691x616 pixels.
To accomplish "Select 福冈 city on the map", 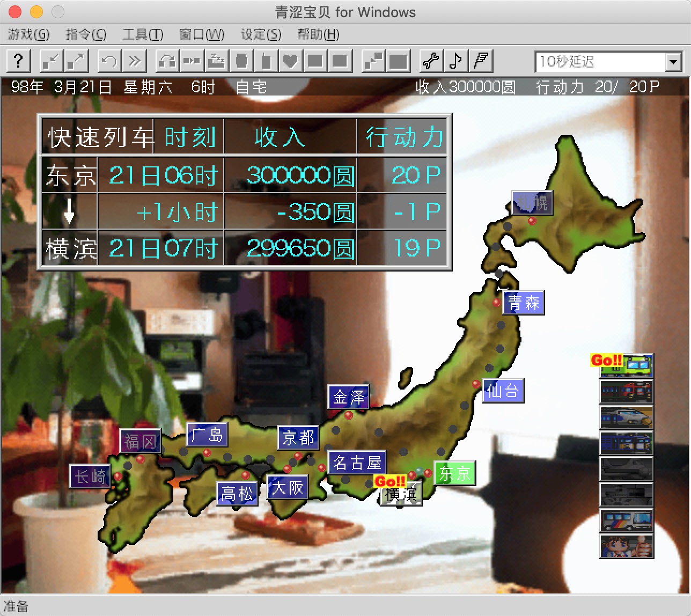I will click(140, 441).
